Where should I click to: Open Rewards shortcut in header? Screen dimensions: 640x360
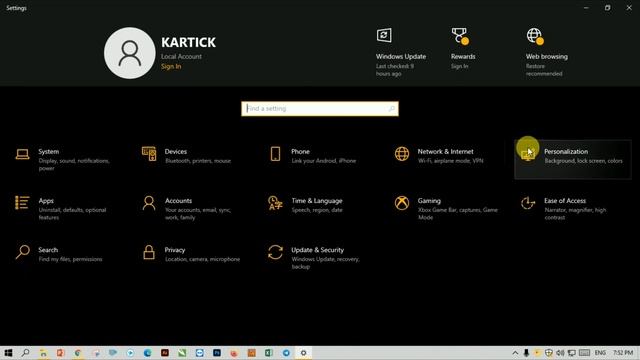click(x=463, y=49)
